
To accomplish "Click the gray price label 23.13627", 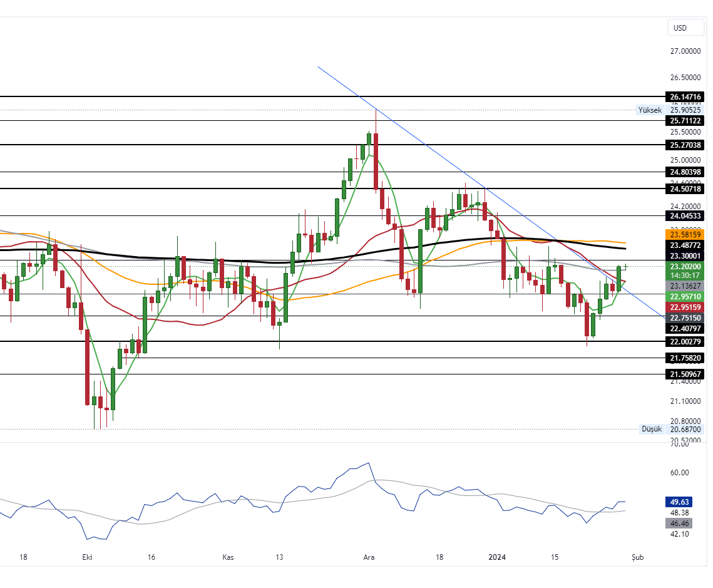I will [x=685, y=286].
